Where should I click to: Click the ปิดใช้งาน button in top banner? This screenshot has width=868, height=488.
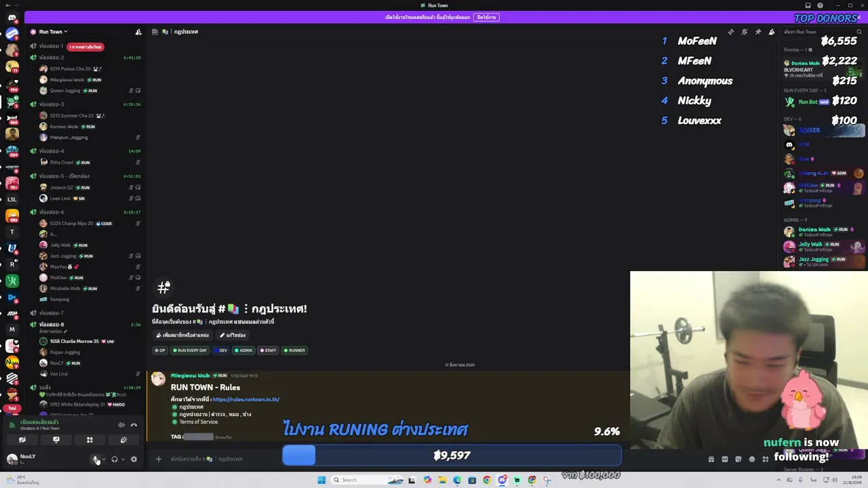pos(486,17)
